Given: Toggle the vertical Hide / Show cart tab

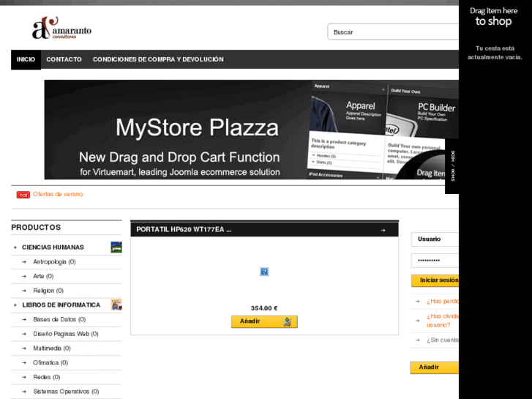Looking at the screenshot, I should coord(452,166).
